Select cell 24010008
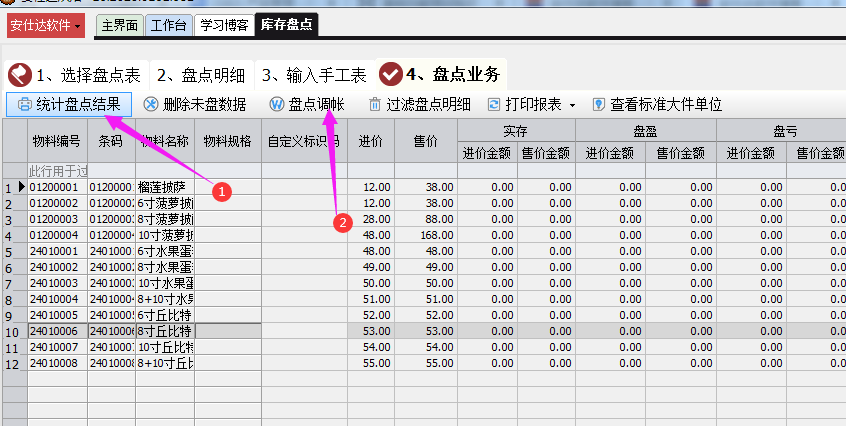This screenshot has height=426, width=846. pos(57,363)
